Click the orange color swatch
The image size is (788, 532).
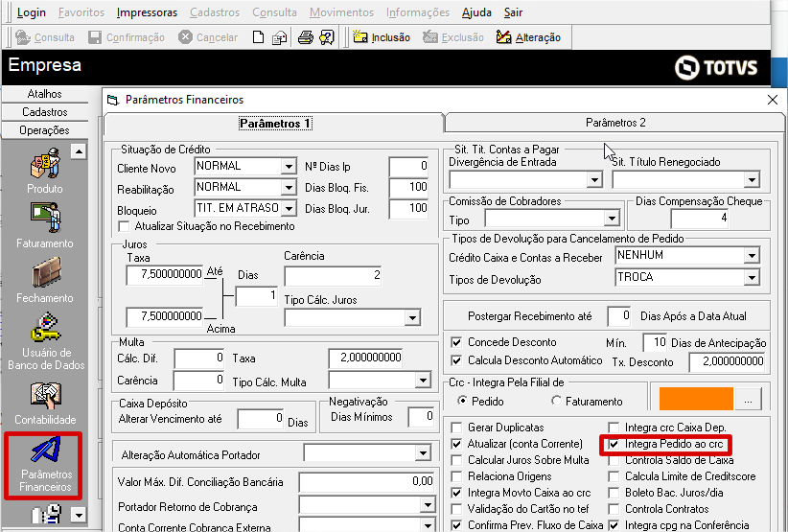pyautogui.click(x=696, y=400)
